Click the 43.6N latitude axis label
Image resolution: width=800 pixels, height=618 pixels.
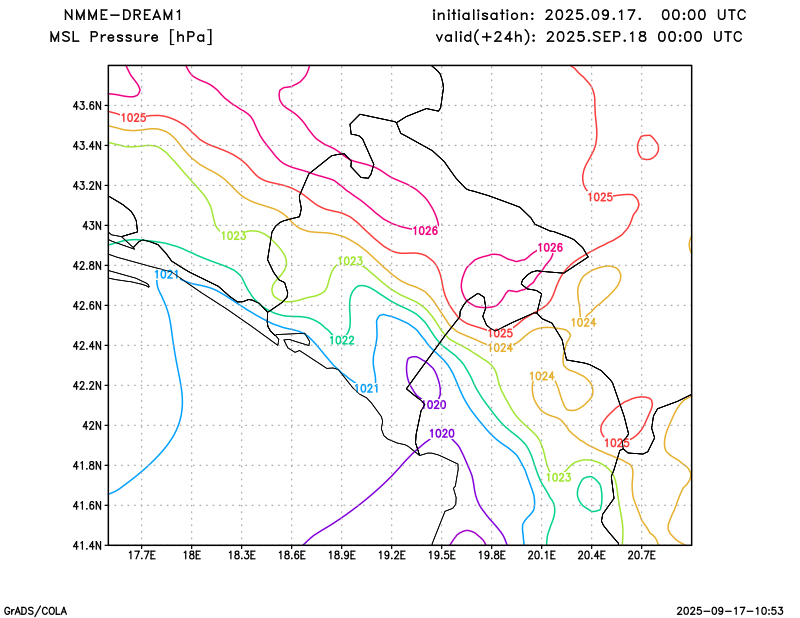[87, 106]
